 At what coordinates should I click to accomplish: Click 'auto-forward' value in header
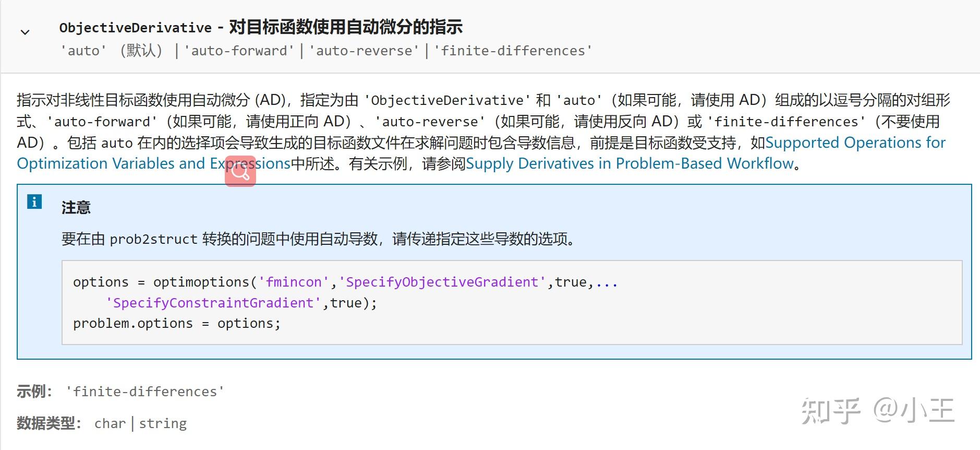click(x=239, y=51)
